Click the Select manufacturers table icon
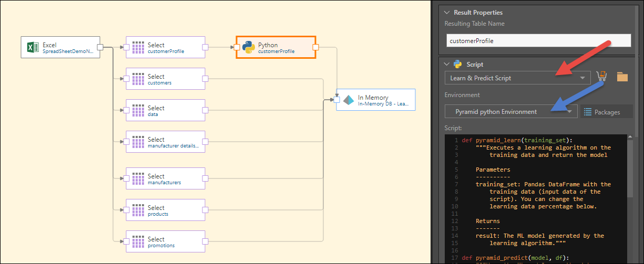This screenshot has width=644, height=264. pos(138,179)
